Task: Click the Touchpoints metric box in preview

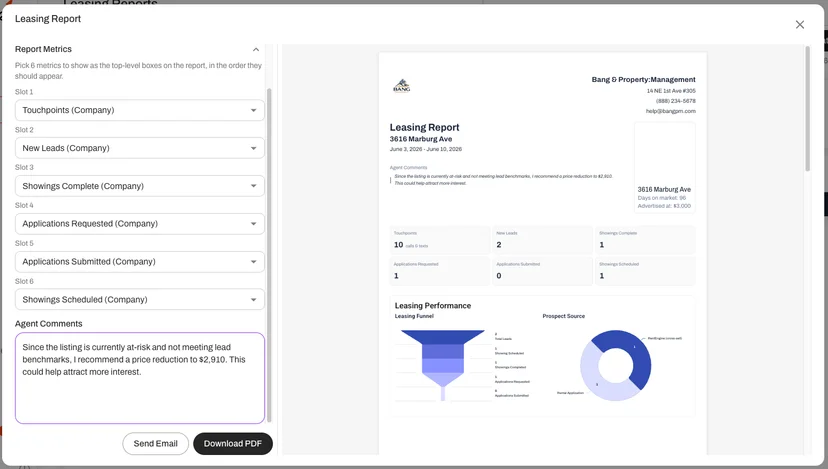Action: [439, 240]
